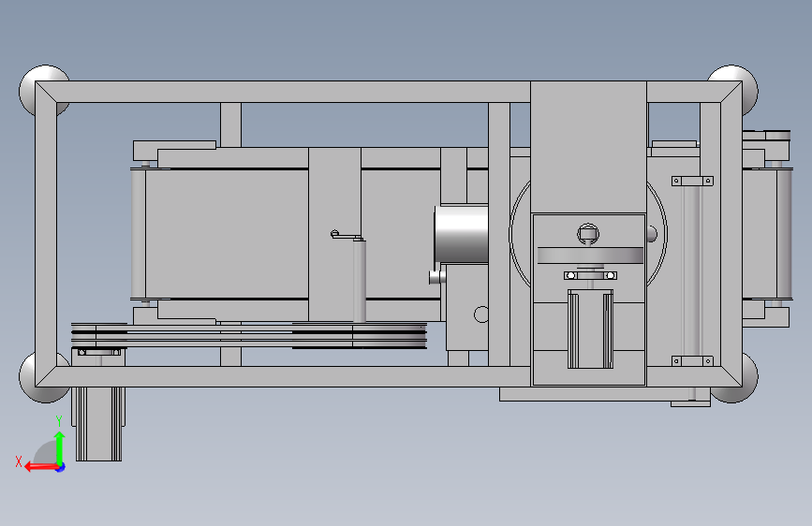Select the circular hole on the gearbox block
Viewport: 812px width, 526px height.
coord(481,314)
